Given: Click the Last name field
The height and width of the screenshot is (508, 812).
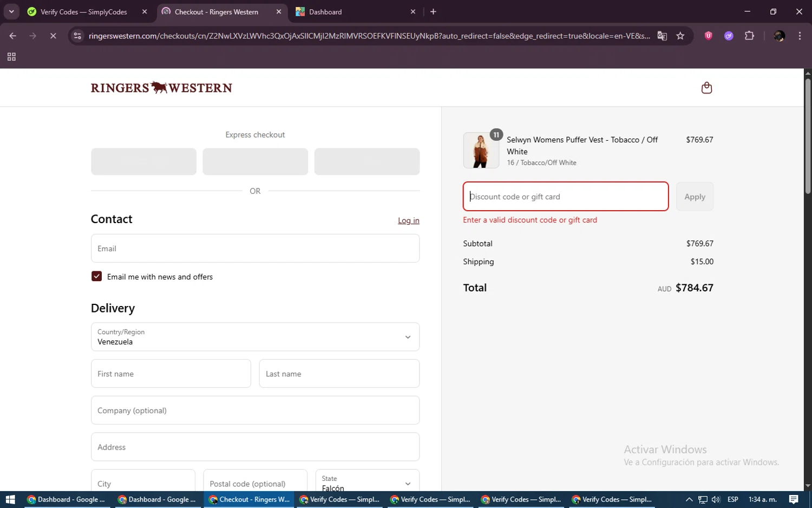Looking at the screenshot, I should [339, 374].
